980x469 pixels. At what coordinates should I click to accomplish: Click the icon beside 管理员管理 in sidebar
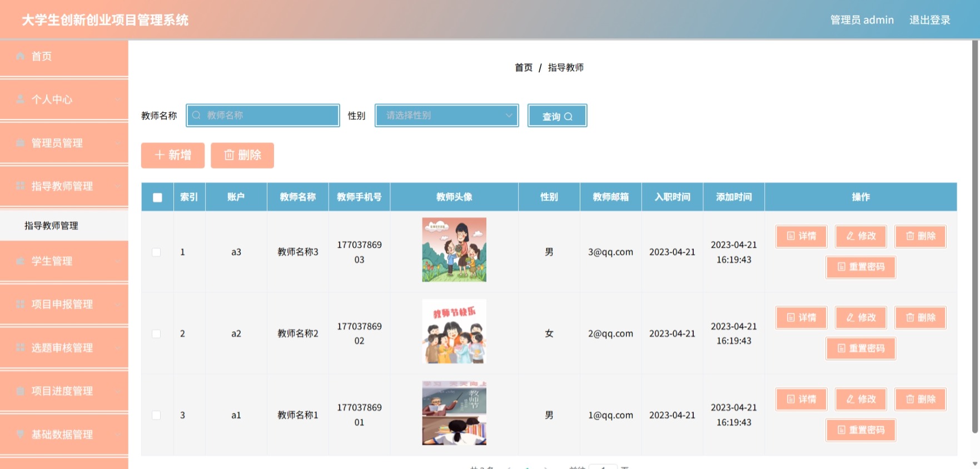point(21,143)
